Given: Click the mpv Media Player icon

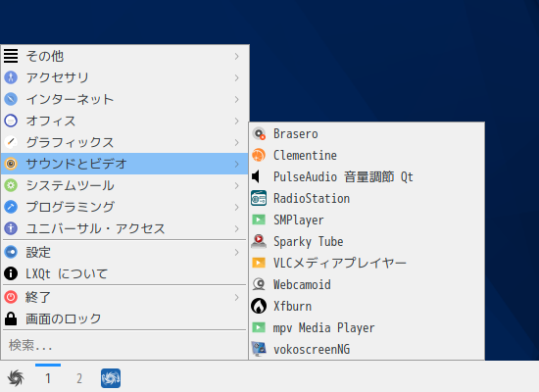Looking at the screenshot, I should tap(259, 327).
